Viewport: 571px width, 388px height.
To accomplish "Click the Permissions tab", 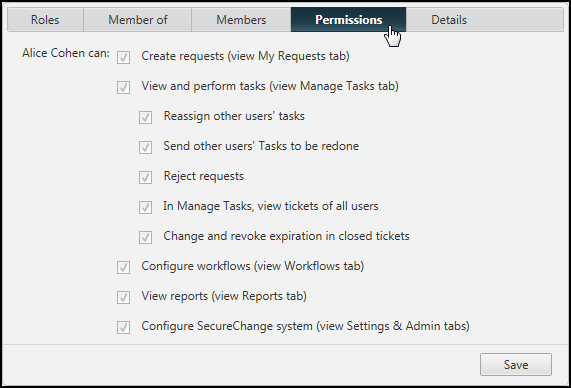I will 348,20.
